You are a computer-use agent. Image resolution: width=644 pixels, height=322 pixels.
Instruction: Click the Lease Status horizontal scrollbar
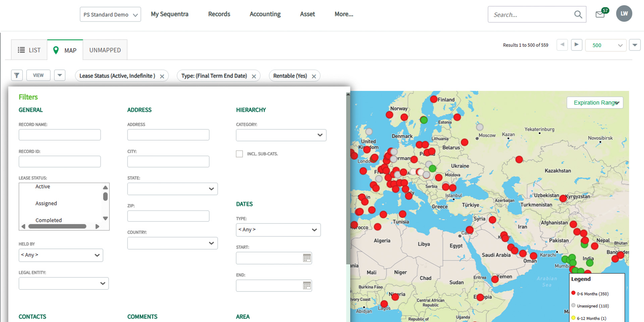click(x=57, y=226)
